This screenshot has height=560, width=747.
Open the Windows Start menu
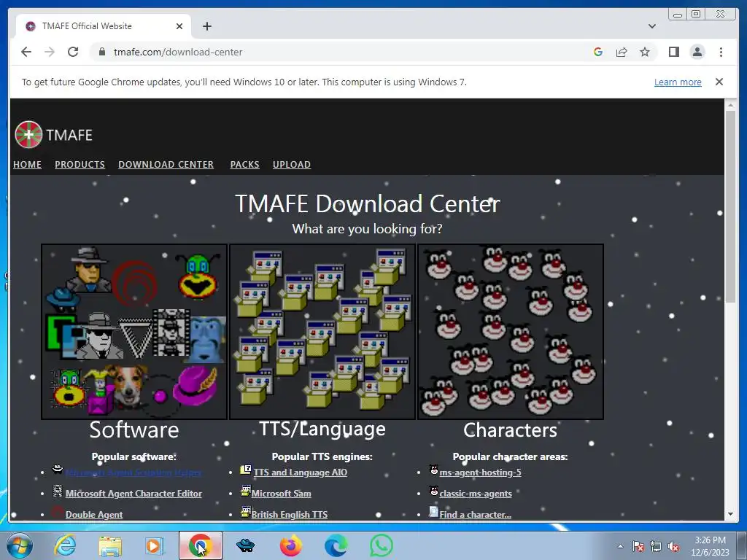(20, 545)
